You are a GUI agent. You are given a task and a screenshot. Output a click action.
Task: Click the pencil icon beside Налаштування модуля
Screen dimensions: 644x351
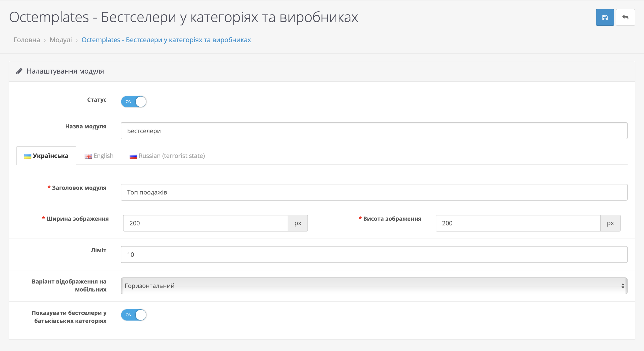[x=19, y=71]
